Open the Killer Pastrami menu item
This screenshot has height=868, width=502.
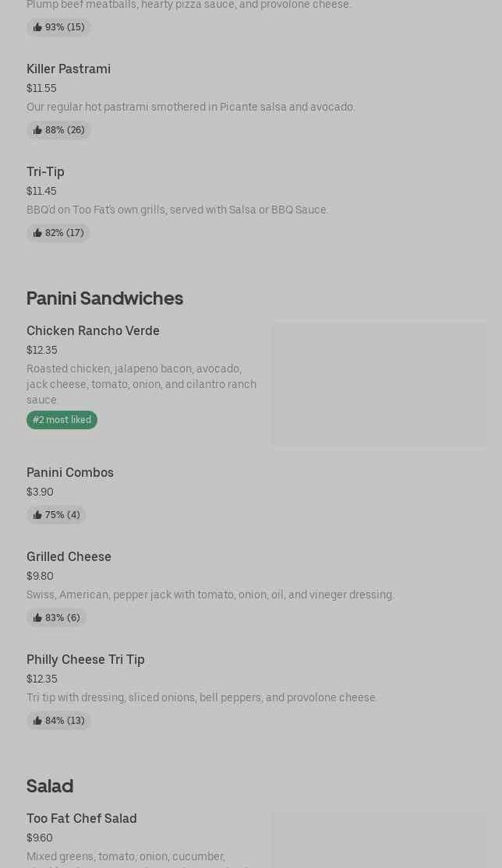69,69
